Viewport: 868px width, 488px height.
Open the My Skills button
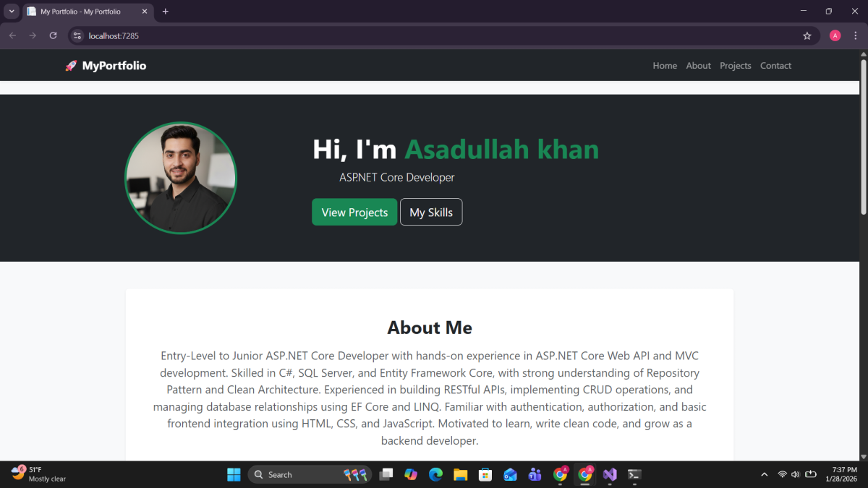click(x=431, y=212)
